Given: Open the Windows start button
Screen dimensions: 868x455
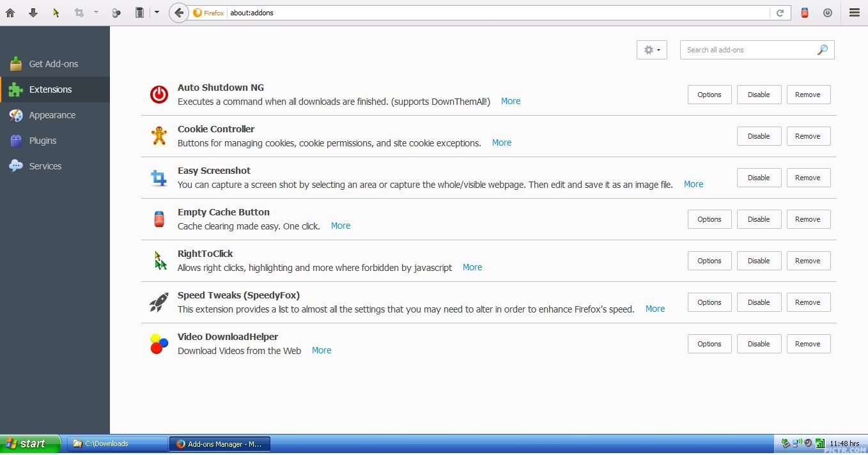Looking at the screenshot, I should point(30,443).
